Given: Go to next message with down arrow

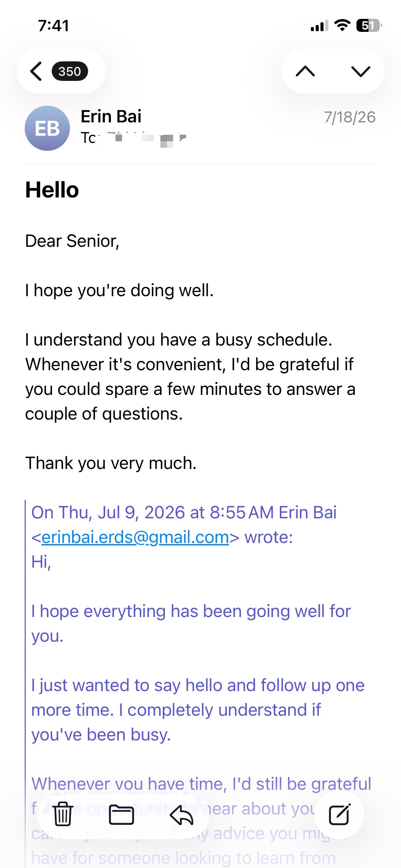Looking at the screenshot, I should [x=361, y=71].
